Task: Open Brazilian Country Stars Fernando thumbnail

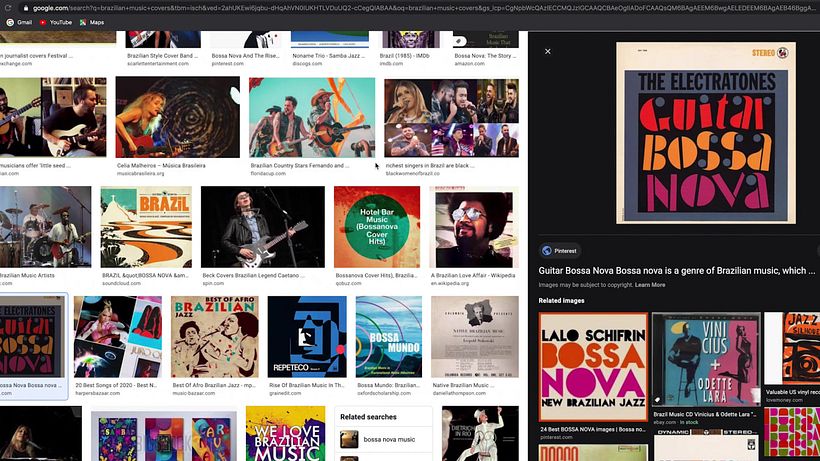Action: [312, 117]
